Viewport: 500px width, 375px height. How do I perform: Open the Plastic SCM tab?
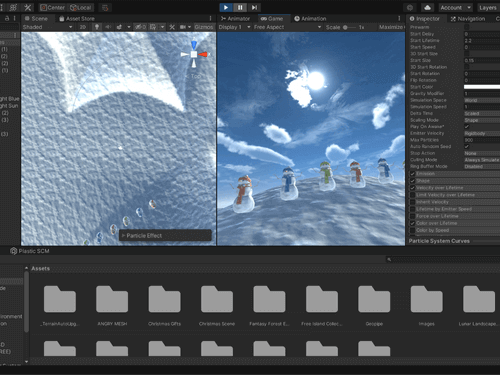pyautogui.click(x=30, y=251)
